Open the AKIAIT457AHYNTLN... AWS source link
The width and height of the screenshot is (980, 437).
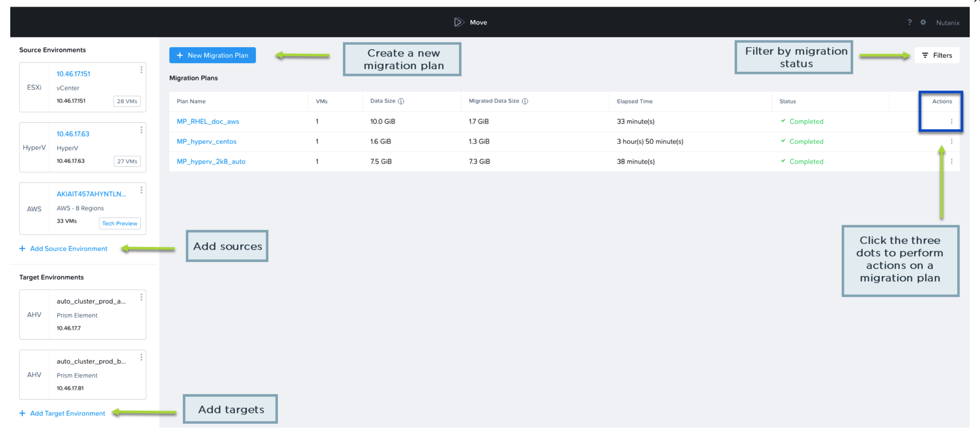(91, 194)
